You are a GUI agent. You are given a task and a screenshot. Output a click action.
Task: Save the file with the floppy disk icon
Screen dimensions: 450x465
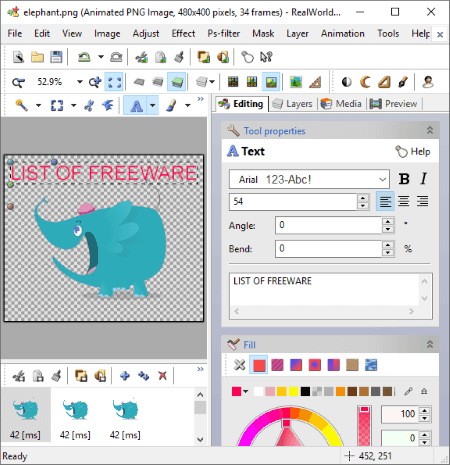coord(56,57)
